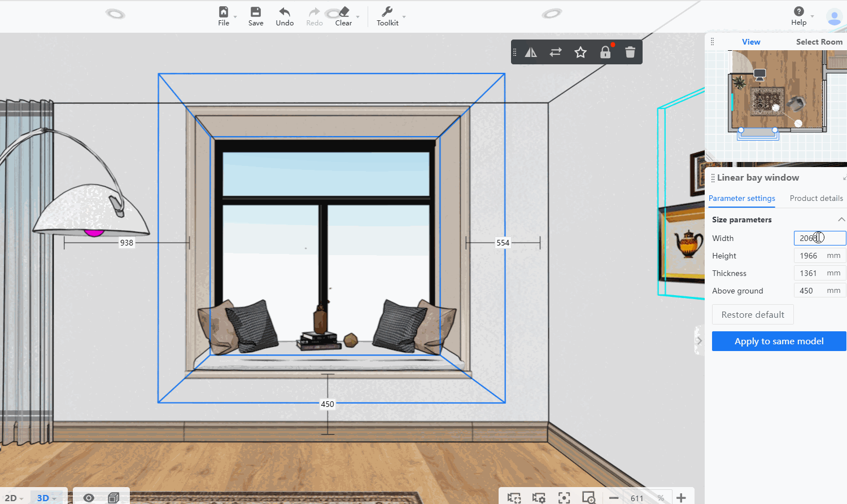Delete the bay window with trash icon
Screen dimensions: 847x504
[630, 52]
